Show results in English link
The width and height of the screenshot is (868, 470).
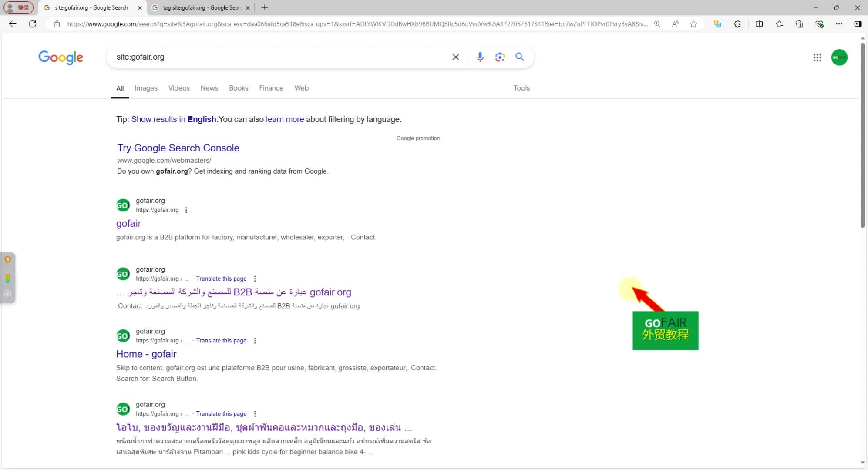click(x=174, y=119)
